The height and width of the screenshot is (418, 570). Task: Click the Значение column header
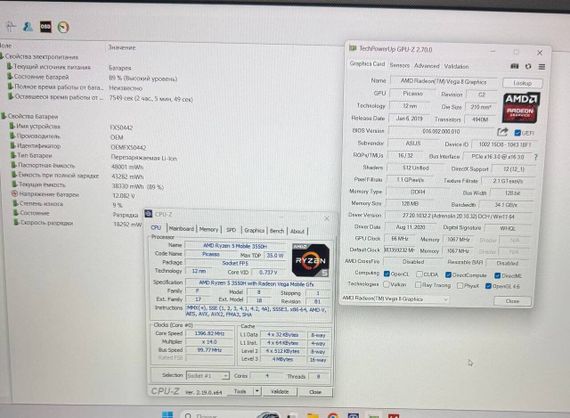pos(122,48)
